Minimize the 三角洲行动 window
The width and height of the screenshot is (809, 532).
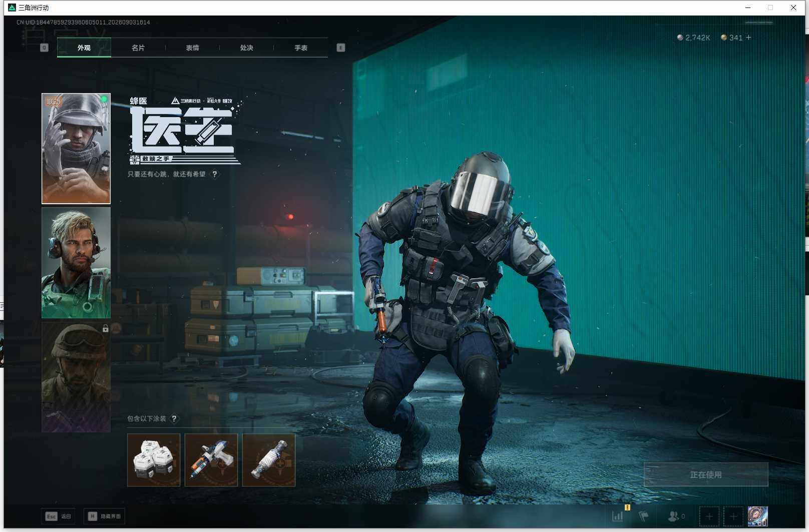748,8
